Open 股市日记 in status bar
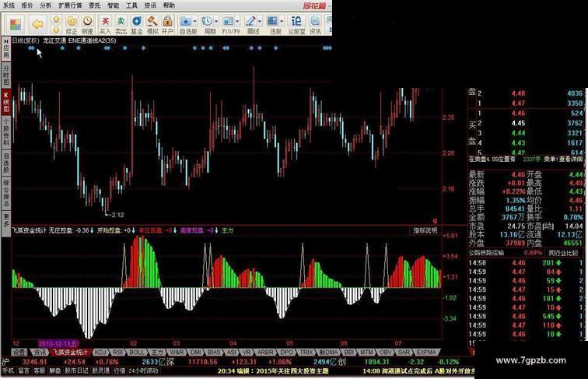 coord(76,370)
